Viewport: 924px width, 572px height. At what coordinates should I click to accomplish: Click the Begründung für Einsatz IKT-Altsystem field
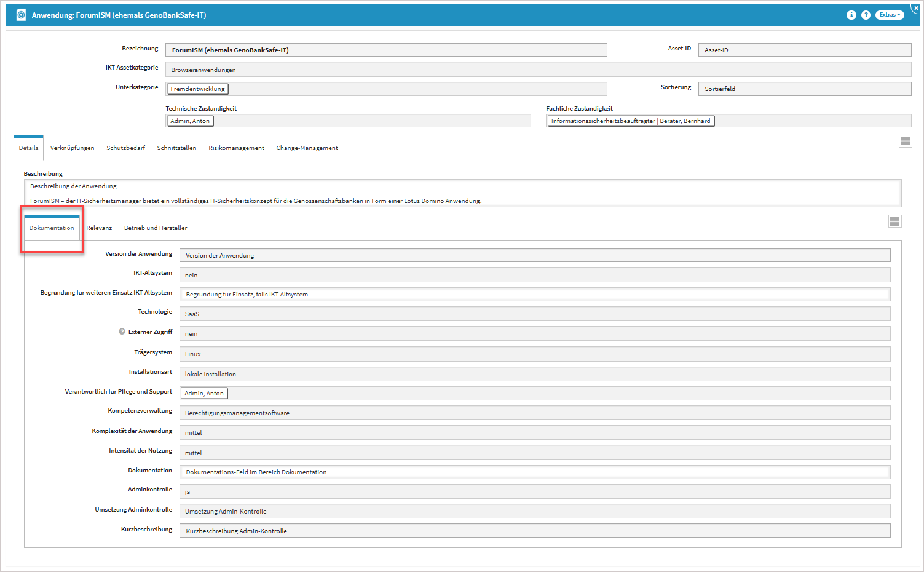click(535, 294)
